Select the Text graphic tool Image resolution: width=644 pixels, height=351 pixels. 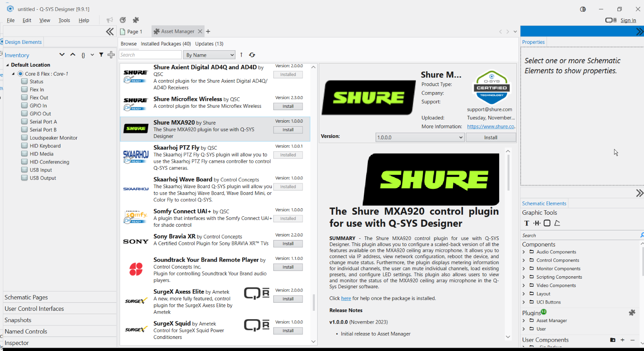[526, 223]
